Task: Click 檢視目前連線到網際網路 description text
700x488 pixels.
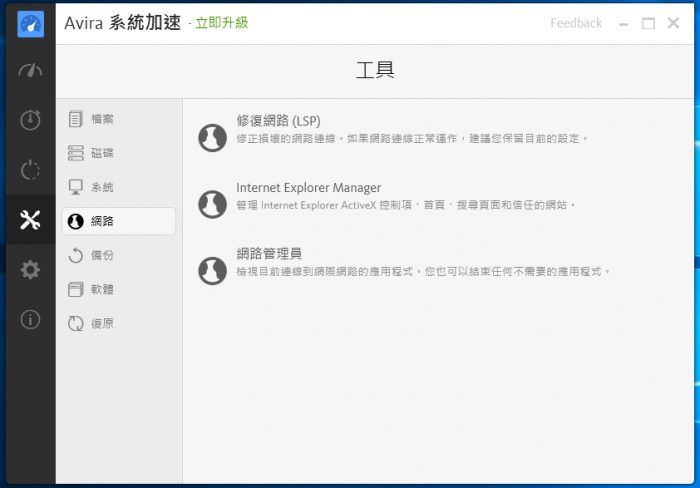Action: 423,271
